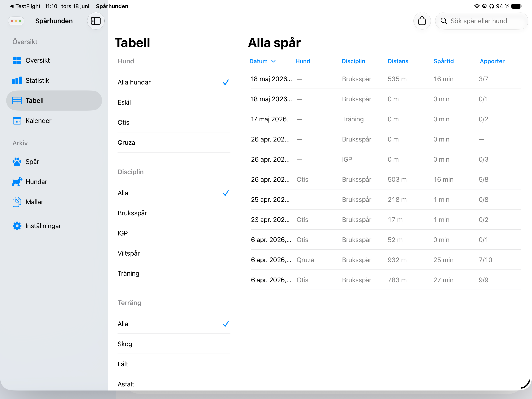The image size is (532, 399).
Task: Click in the Sök spår eller hund field
Action: tap(482, 21)
